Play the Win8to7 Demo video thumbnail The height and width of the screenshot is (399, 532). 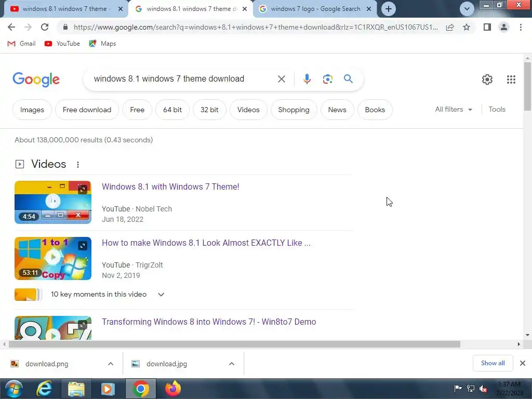pyautogui.click(x=53, y=328)
